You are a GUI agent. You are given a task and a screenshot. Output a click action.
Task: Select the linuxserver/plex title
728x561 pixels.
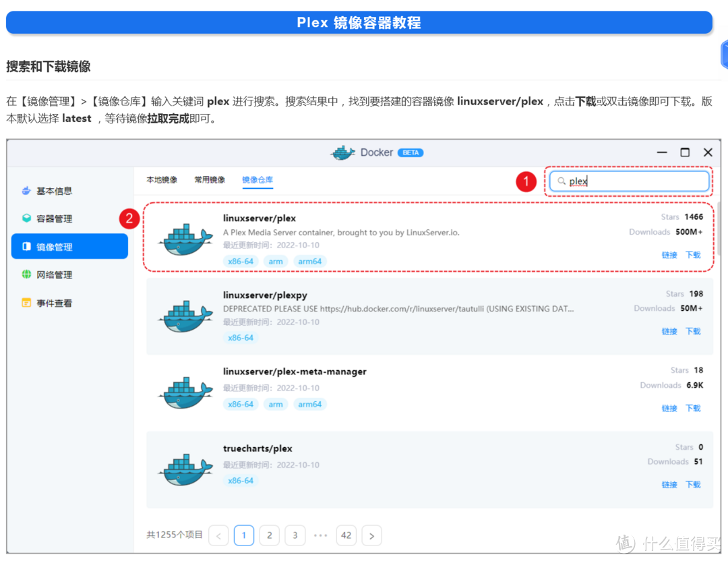260,218
